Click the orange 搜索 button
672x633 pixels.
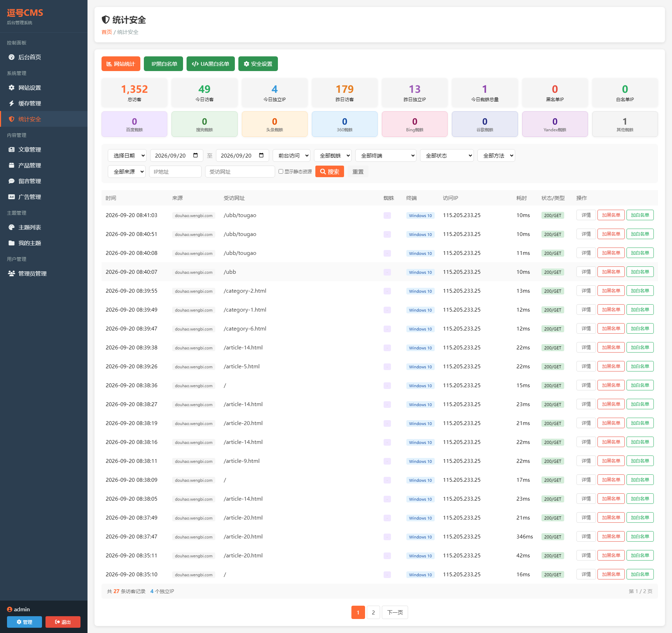pos(330,172)
